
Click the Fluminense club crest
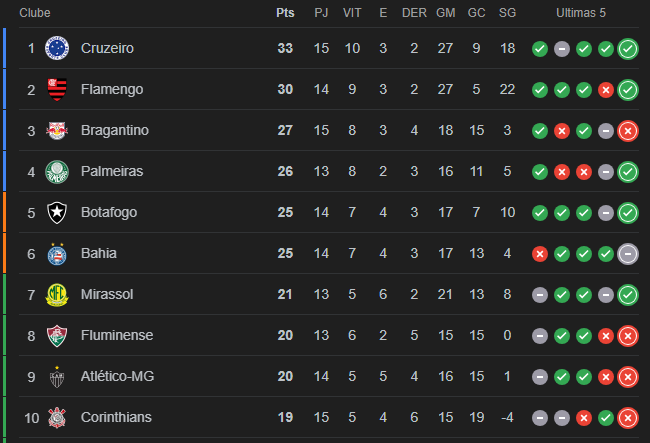pyautogui.click(x=57, y=336)
